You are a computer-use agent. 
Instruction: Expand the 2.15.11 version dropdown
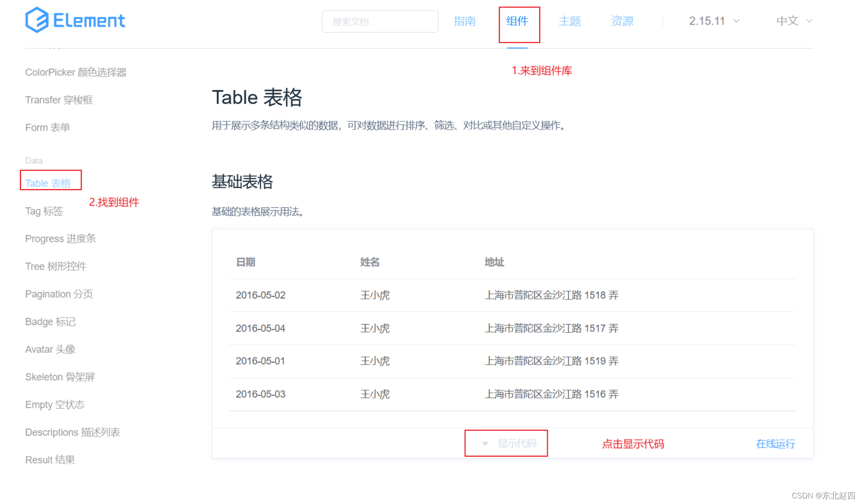714,21
